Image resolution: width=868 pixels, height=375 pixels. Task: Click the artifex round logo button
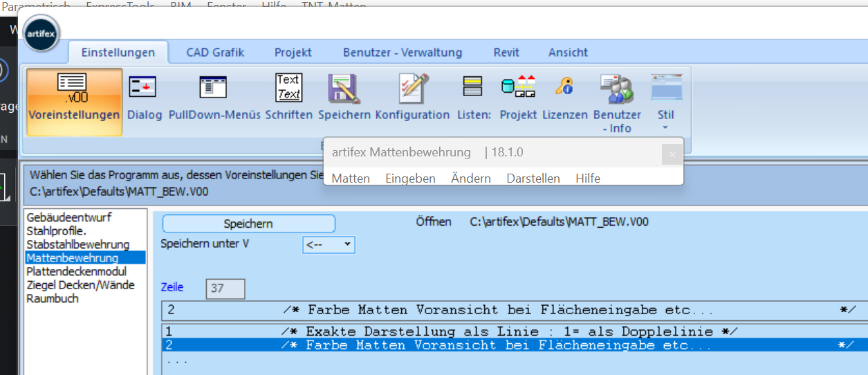[x=41, y=33]
